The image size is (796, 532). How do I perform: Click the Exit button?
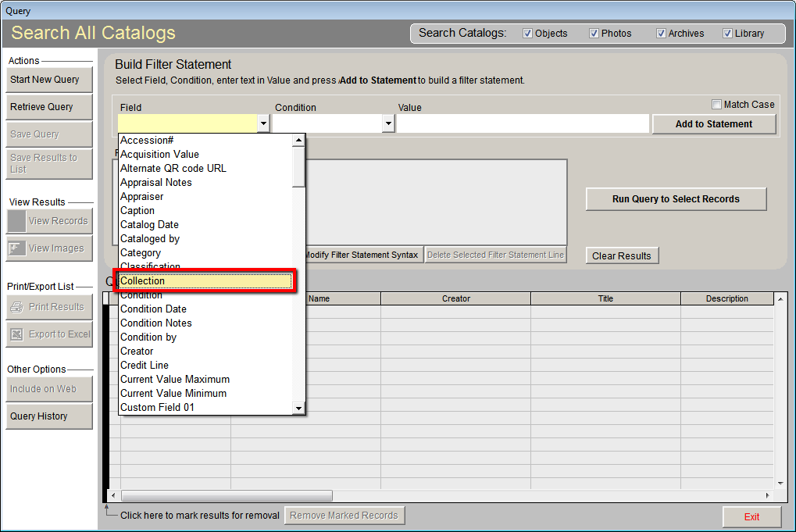[751, 516]
